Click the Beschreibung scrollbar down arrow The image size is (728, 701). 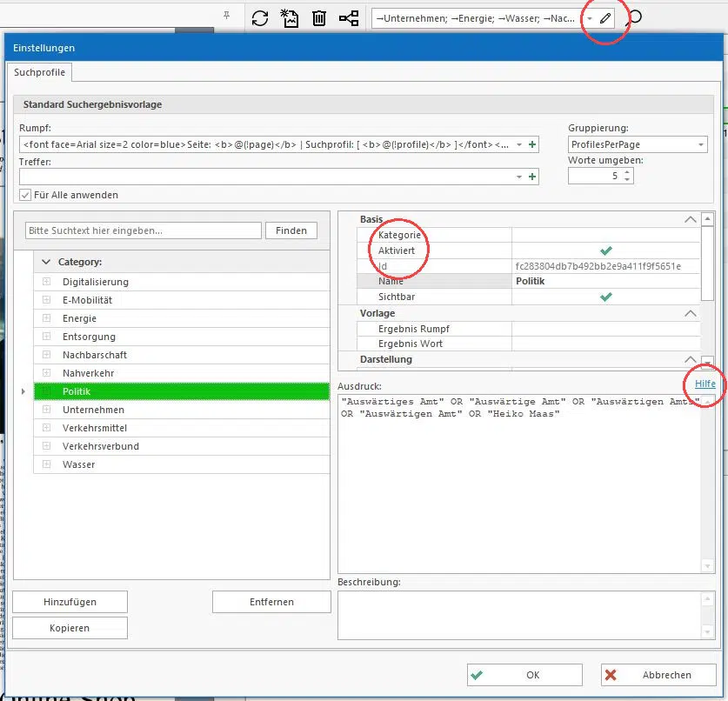coord(707,631)
